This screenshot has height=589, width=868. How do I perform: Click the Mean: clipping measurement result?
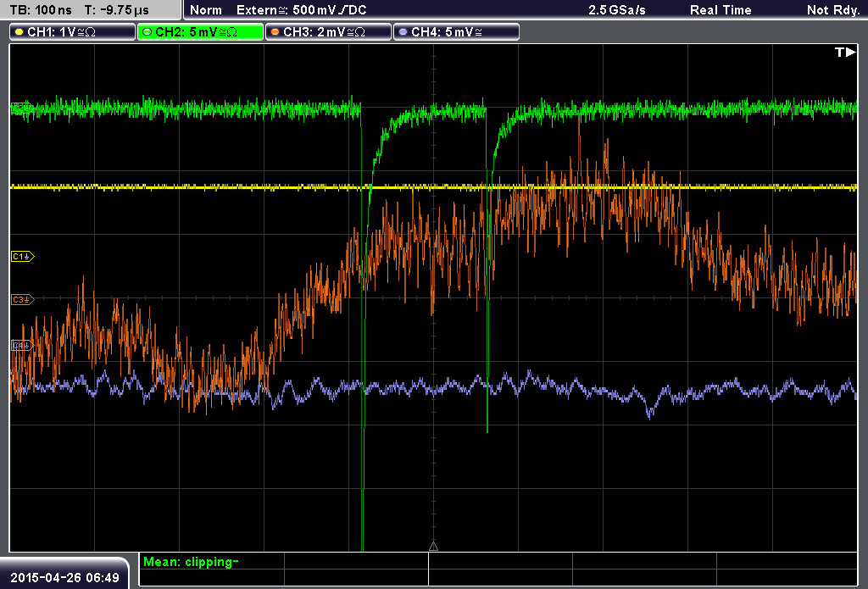(191, 562)
